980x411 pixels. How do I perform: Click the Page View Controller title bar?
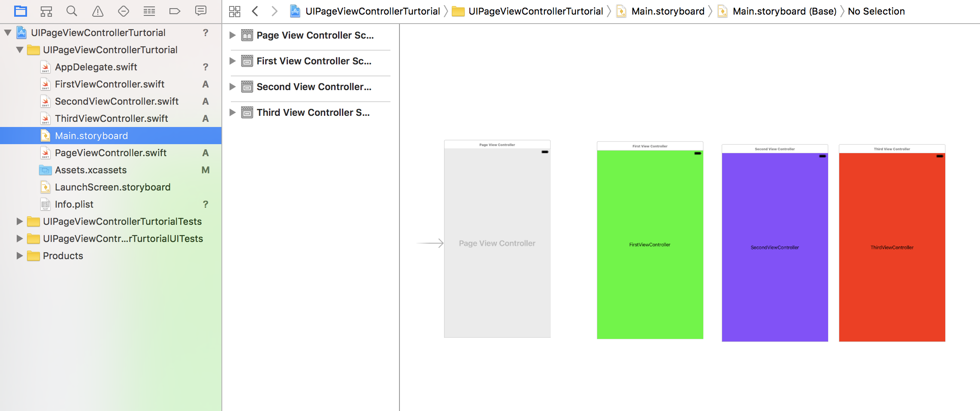coord(497,145)
